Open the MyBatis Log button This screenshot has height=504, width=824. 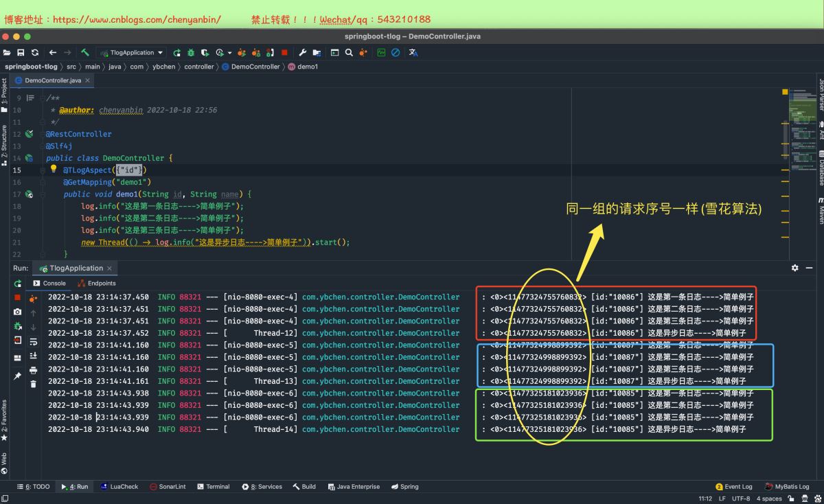pos(788,487)
